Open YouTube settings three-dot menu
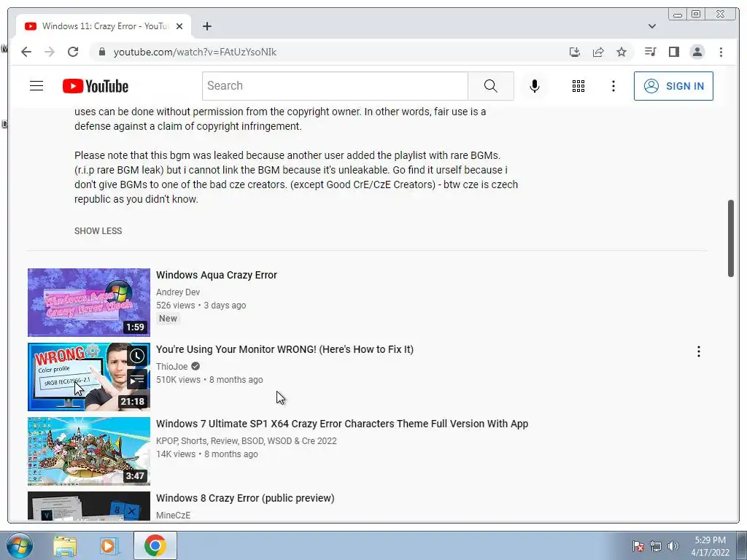 click(613, 86)
